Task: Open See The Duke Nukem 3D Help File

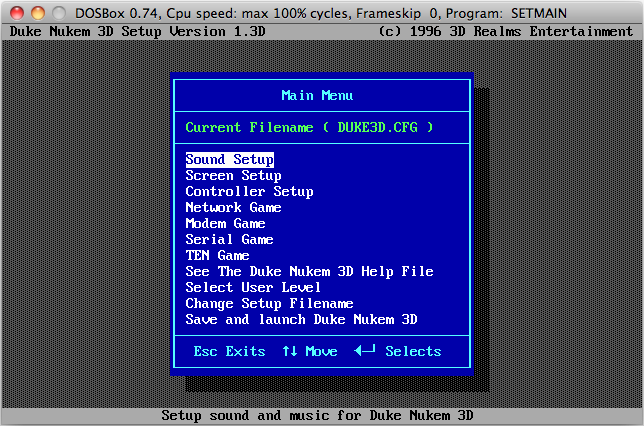Action: click(309, 272)
